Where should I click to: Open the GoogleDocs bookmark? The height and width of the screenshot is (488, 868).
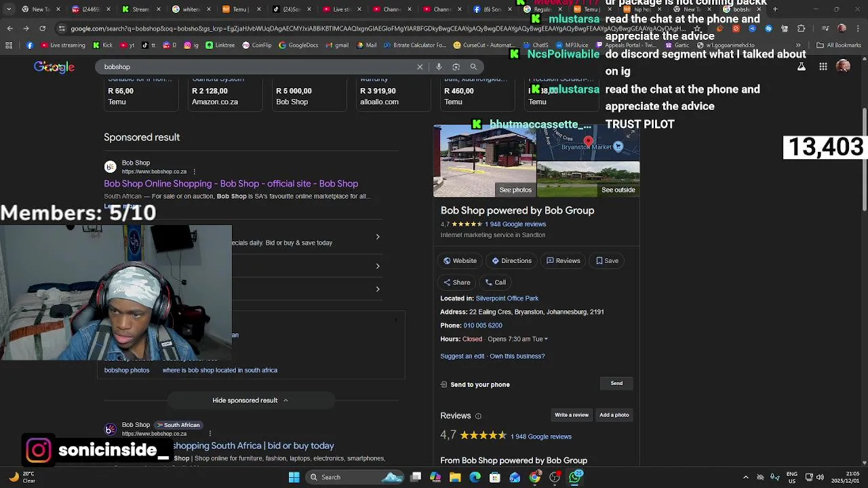pos(298,45)
